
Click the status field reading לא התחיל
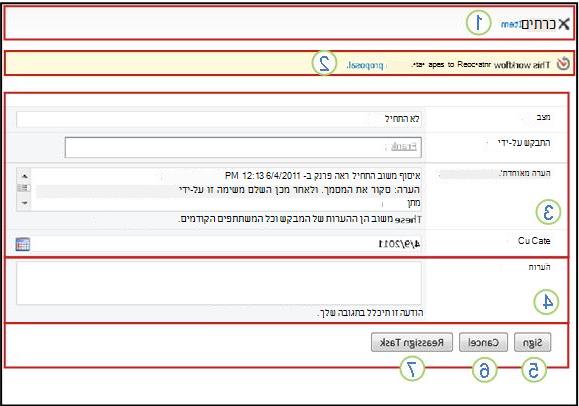(x=219, y=119)
